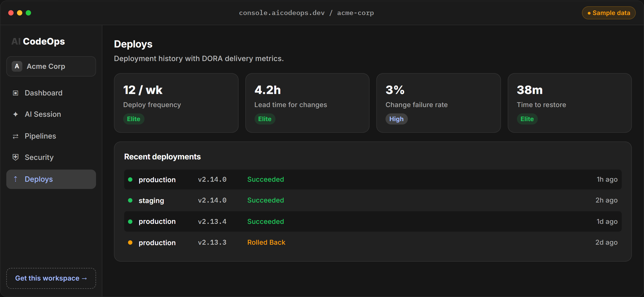Click the '1h ago' timestamp
This screenshot has height=297, width=644.
607,179
